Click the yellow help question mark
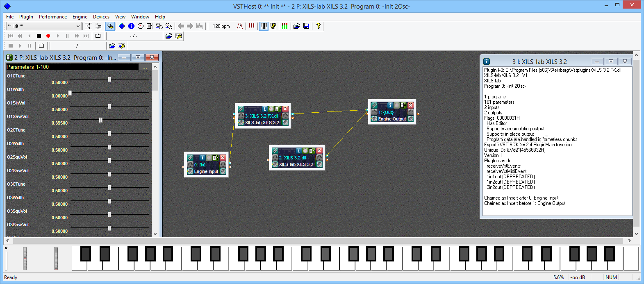 tap(318, 26)
